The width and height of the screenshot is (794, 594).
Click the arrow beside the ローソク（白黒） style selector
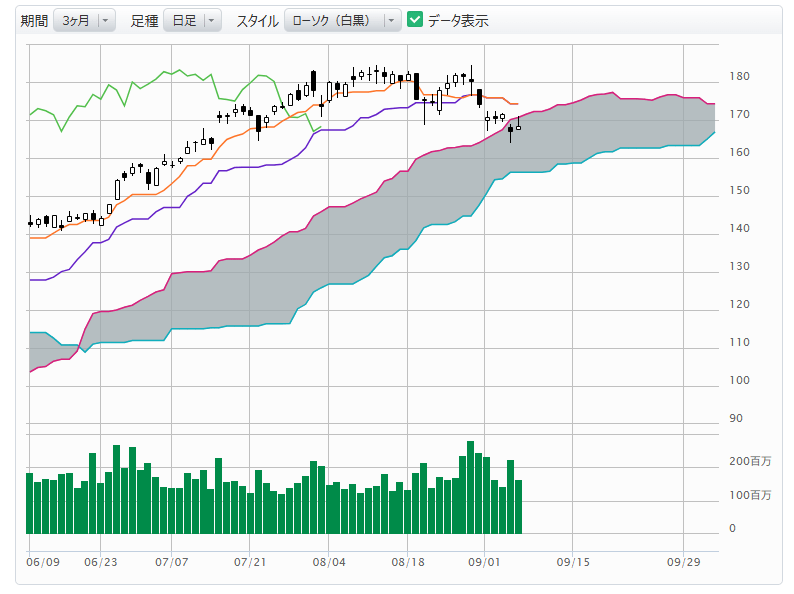(392, 21)
